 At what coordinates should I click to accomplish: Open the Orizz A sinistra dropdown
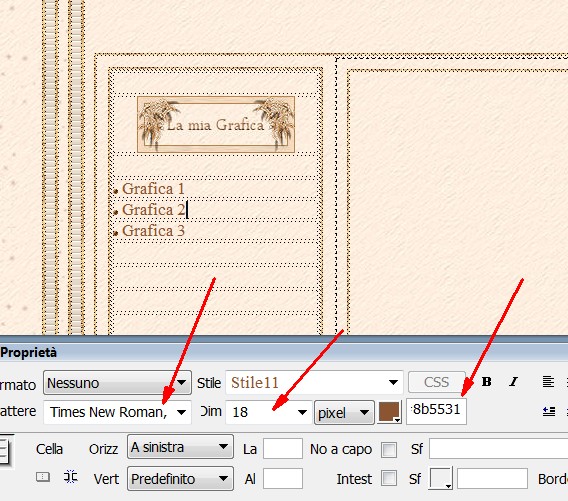click(x=180, y=447)
